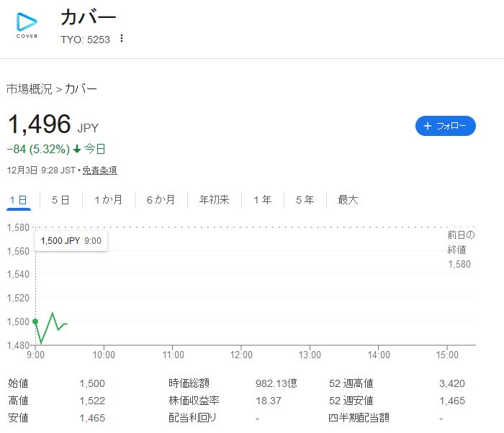The width and height of the screenshot is (504, 433).
Task: Open the market overview (市場概況) breadcrumb link
Action: (30, 89)
